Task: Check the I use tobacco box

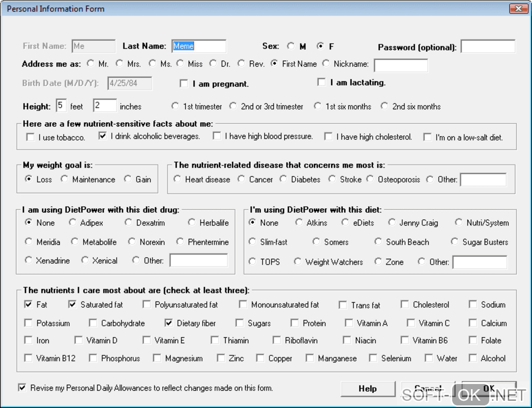Action: [30, 137]
